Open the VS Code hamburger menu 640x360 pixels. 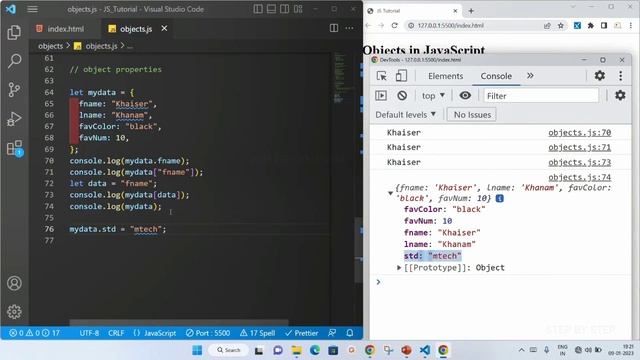coord(33,9)
